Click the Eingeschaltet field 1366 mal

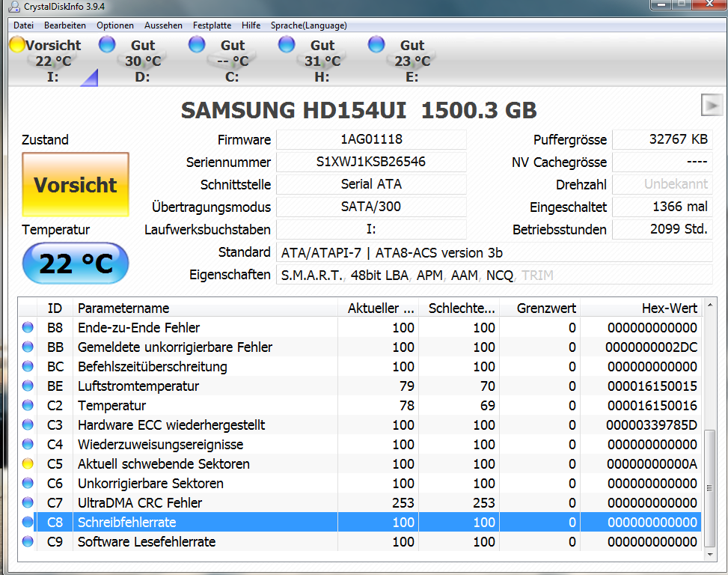(x=663, y=207)
